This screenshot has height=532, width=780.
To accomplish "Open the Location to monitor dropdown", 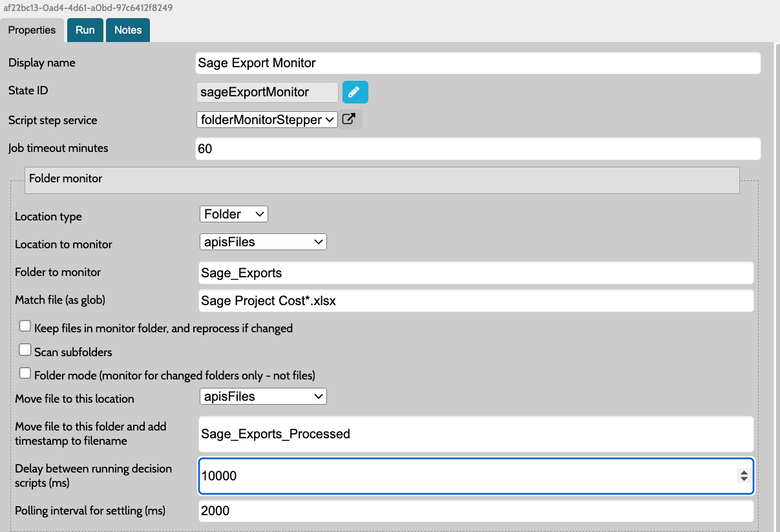I will 263,242.
